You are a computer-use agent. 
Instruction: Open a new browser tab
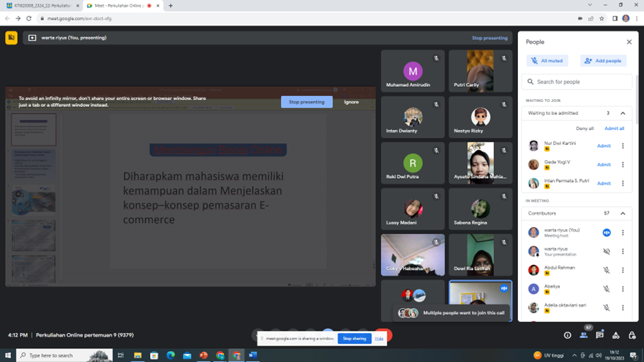pyautogui.click(x=171, y=5)
